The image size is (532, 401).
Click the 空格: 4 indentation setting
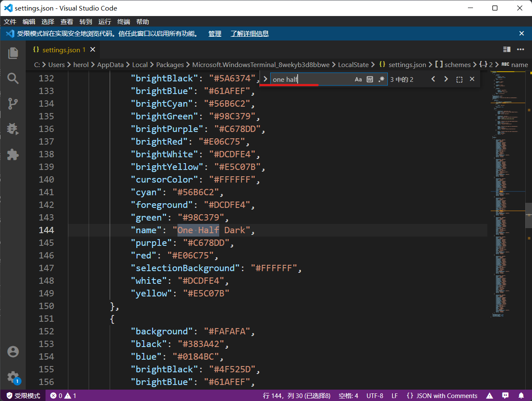pos(348,396)
